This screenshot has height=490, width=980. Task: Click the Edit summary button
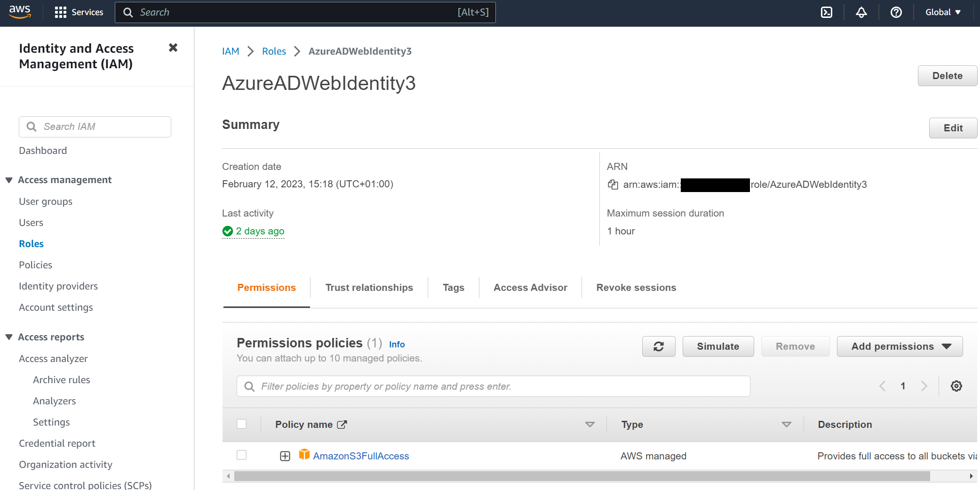953,128
